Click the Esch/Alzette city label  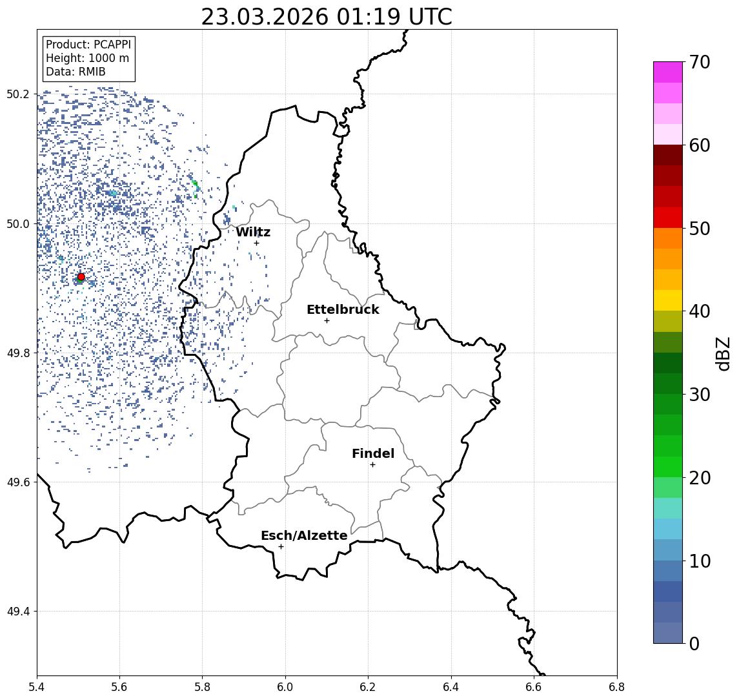[304, 535]
